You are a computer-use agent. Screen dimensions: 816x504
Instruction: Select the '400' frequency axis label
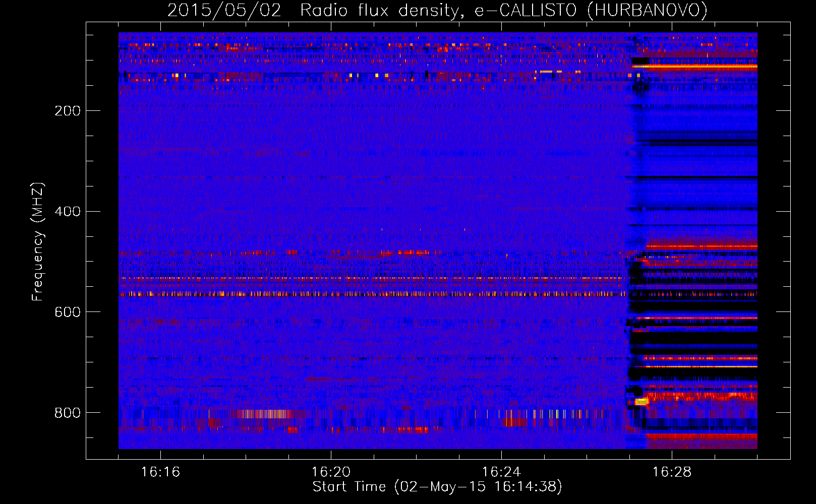pyautogui.click(x=68, y=211)
